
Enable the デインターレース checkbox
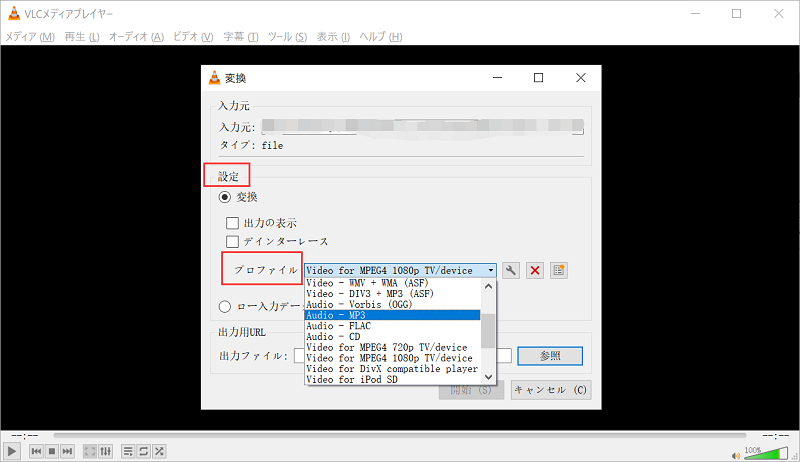(232, 241)
